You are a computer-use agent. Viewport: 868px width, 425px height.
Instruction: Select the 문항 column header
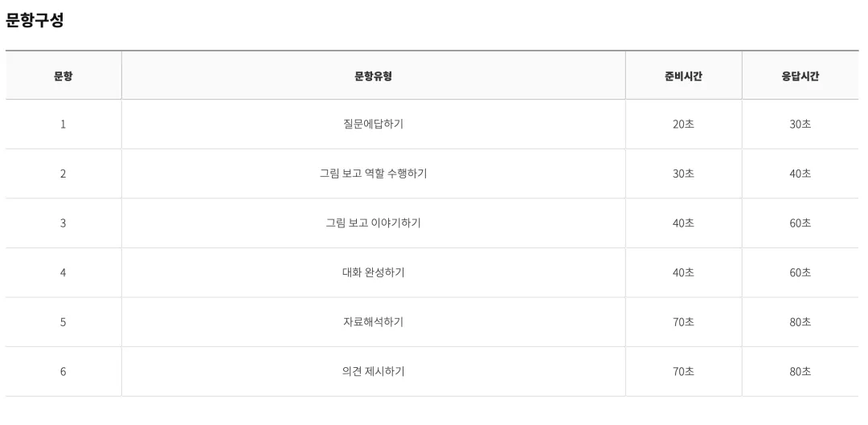click(63, 76)
